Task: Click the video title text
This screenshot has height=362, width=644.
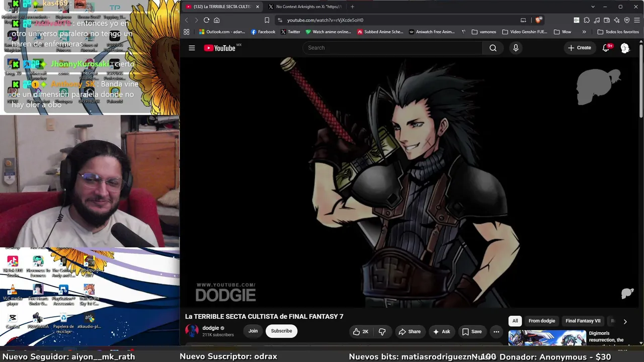Action: tap(264, 316)
